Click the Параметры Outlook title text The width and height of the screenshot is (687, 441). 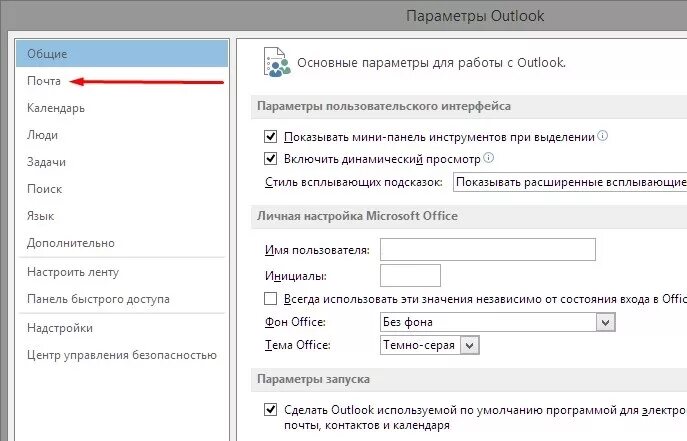tap(475, 16)
